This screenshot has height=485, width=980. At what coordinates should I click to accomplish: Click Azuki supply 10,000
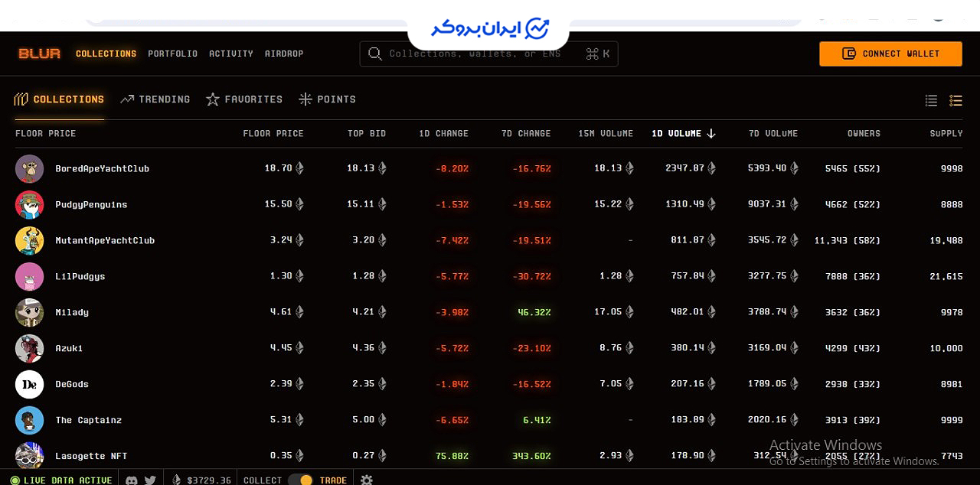point(946,348)
